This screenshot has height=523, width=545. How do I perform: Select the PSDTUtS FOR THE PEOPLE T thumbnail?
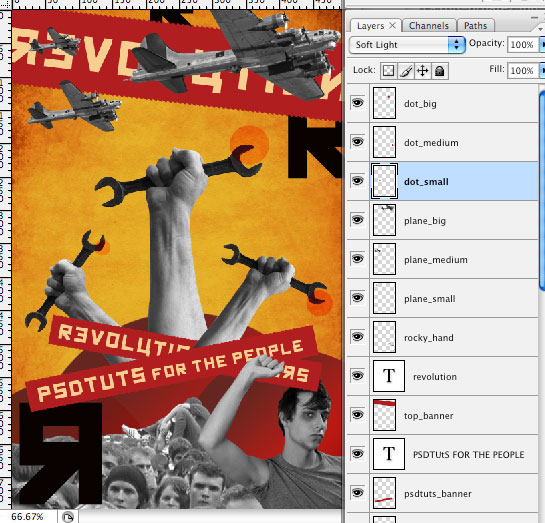389,454
